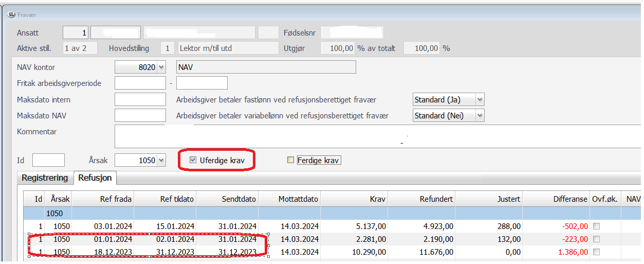Switch to the Refusjon tab

96,178
